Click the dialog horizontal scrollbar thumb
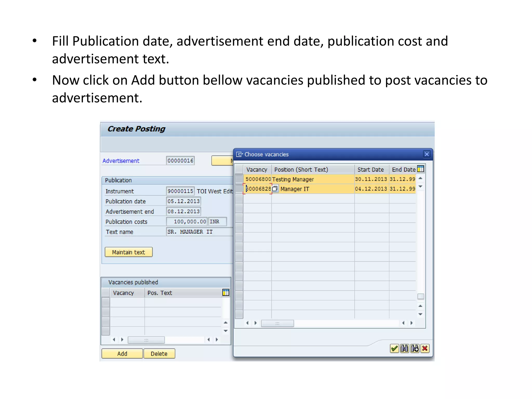Screen dimensions: 532x399 point(277,323)
